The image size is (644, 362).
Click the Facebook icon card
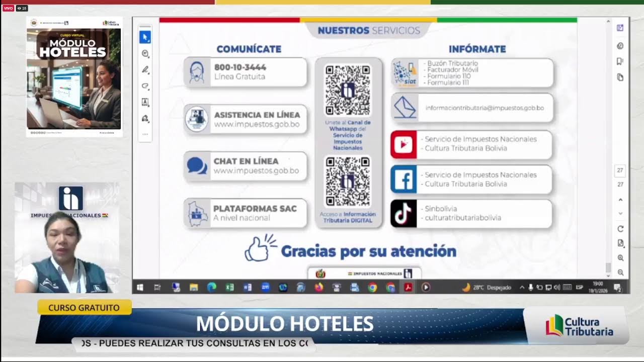(x=471, y=179)
